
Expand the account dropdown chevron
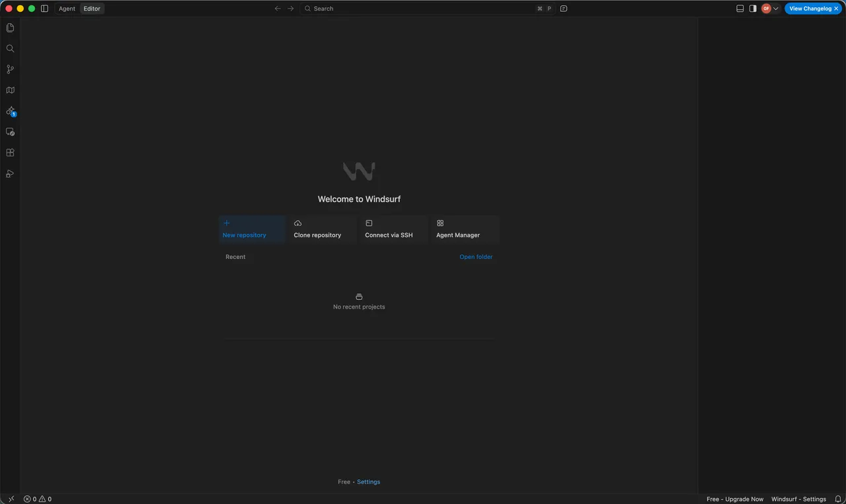click(776, 9)
